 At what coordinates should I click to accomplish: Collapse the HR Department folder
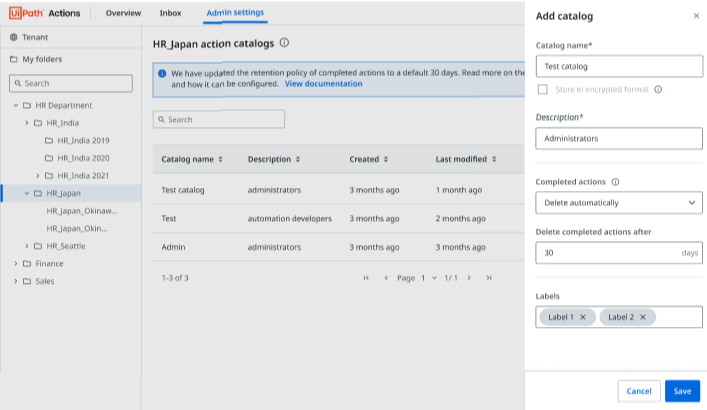[x=16, y=105]
